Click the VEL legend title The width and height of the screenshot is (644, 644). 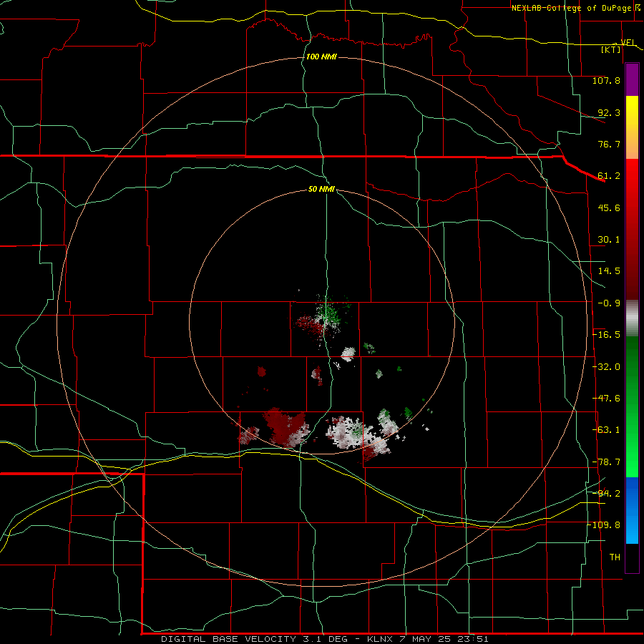tap(628, 42)
